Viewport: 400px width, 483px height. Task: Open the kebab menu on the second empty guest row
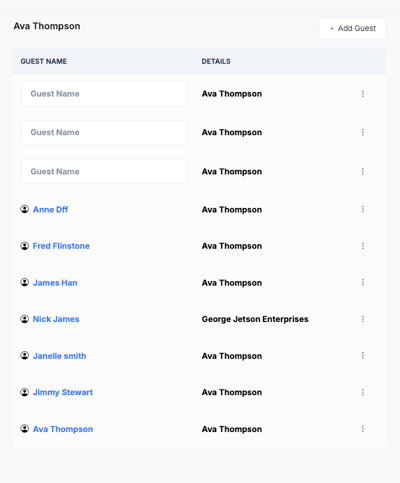[363, 132]
